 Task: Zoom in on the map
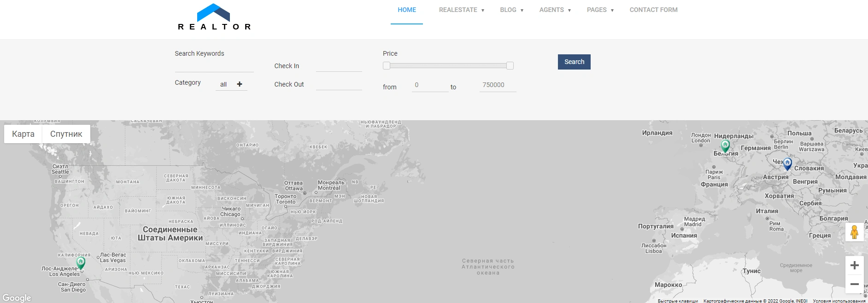pyautogui.click(x=854, y=265)
